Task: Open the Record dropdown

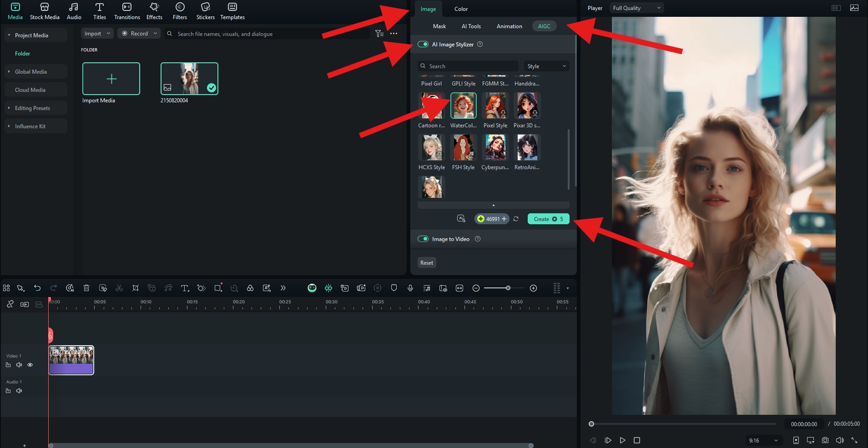Action: pos(139,33)
